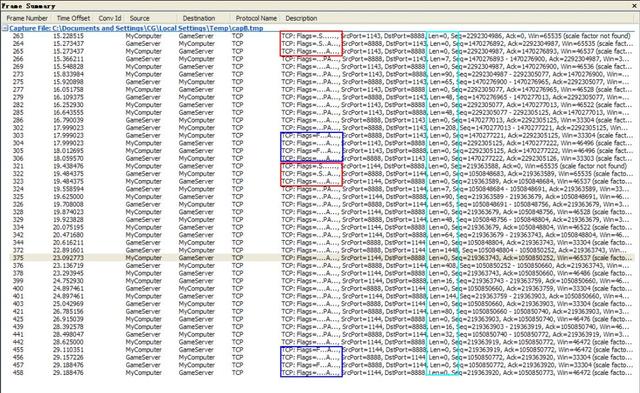Screen dimensions: 640x393
Task: Sort by Source column header
Action: pos(140,18)
